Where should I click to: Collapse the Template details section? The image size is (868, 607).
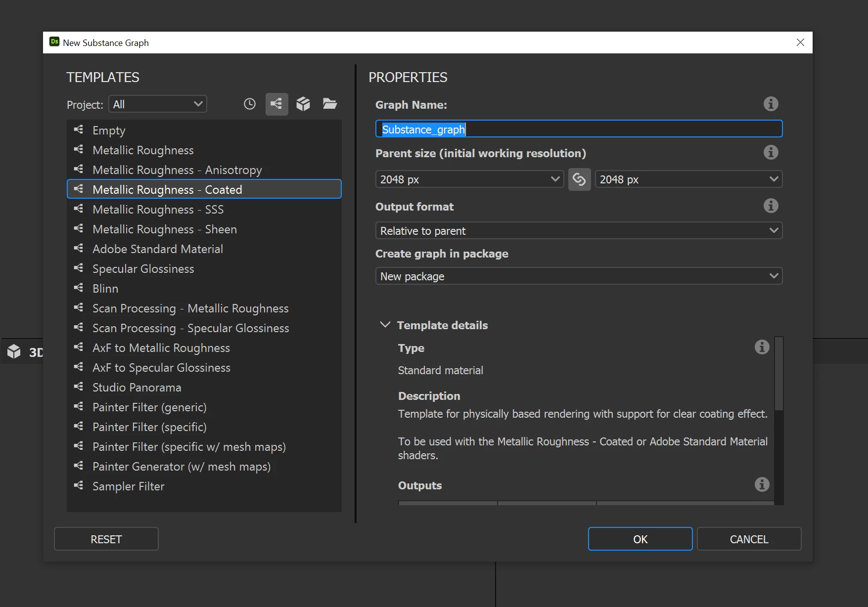click(x=385, y=325)
